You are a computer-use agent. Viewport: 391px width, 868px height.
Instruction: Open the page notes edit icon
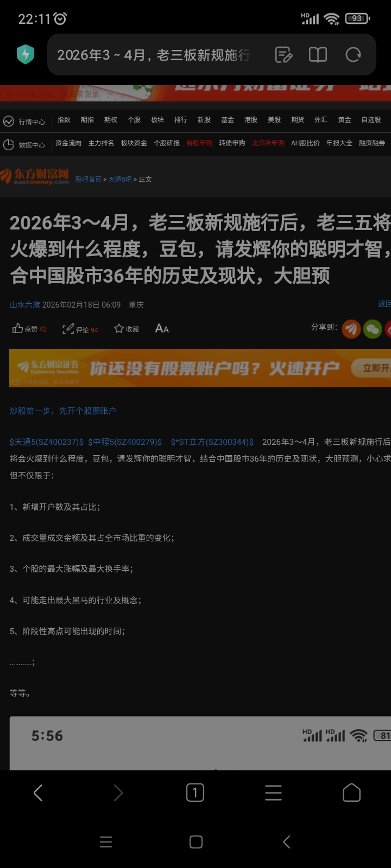(283, 55)
